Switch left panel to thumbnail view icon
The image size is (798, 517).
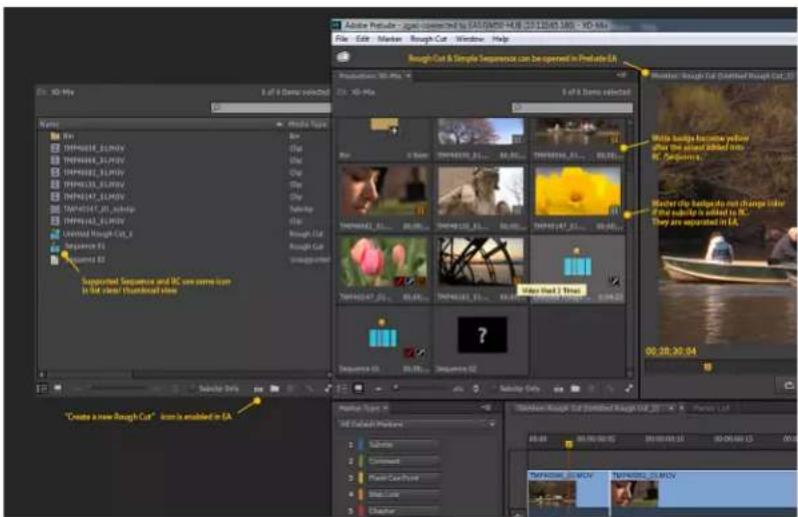[58, 388]
